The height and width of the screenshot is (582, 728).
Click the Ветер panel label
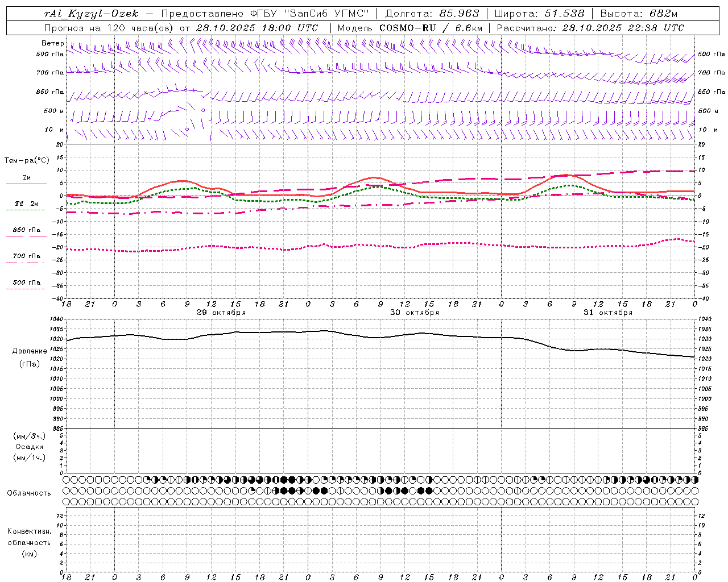[52, 43]
